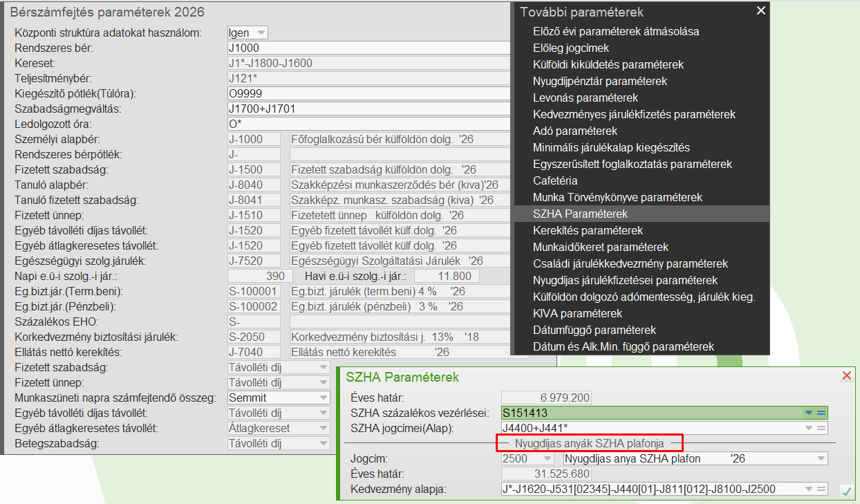This screenshot has height=504, width=860.
Task: Choose Munkaidőkeret paraméterek
Action: [x=601, y=247]
